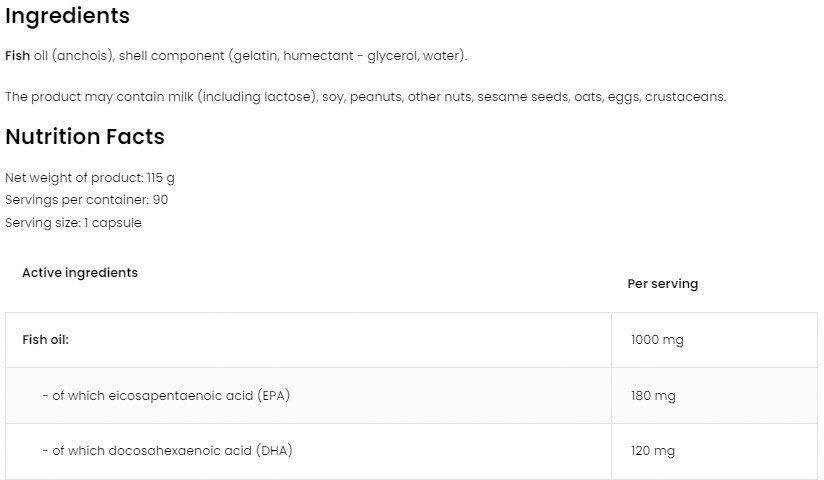824x480 pixels.
Task: Click the word anchois in ingredients
Action: pyautogui.click(x=85, y=55)
